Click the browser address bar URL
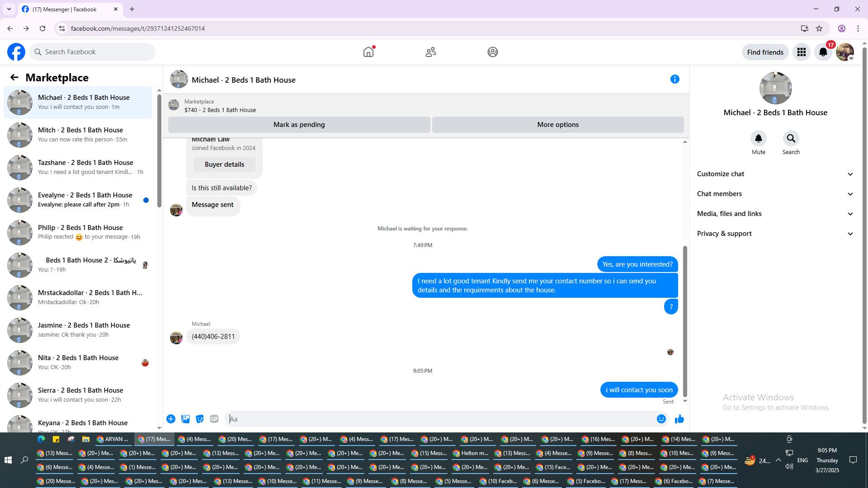Viewport: 868px width, 488px height. coord(138,28)
